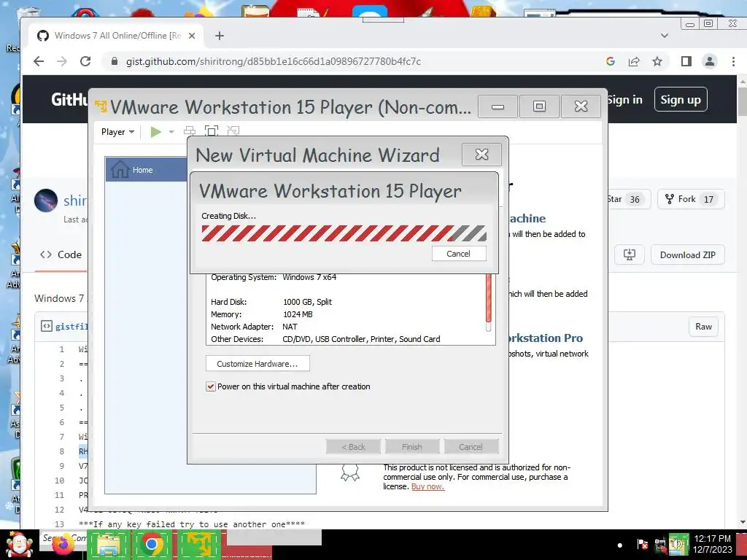Viewport: 747px width, 560px height.
Task: Click the Buy now link in VMware
Action: click(x=427, y=486)
